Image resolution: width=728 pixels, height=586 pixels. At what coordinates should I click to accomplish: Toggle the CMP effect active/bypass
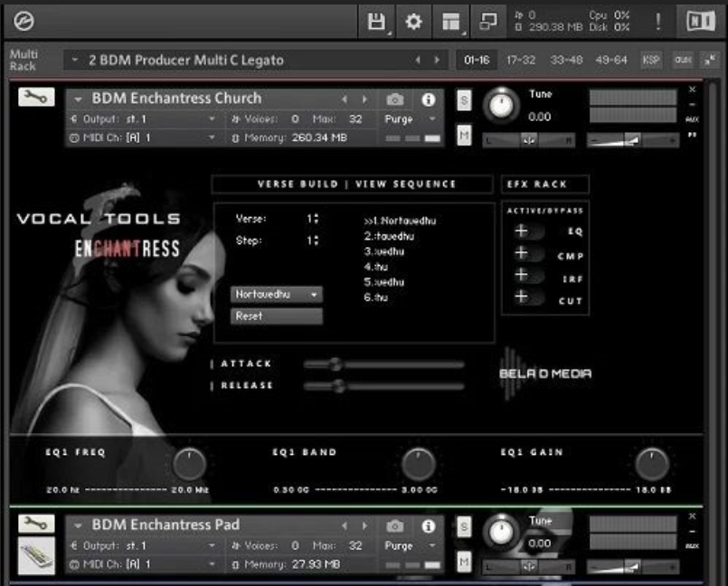coord(528,253)
